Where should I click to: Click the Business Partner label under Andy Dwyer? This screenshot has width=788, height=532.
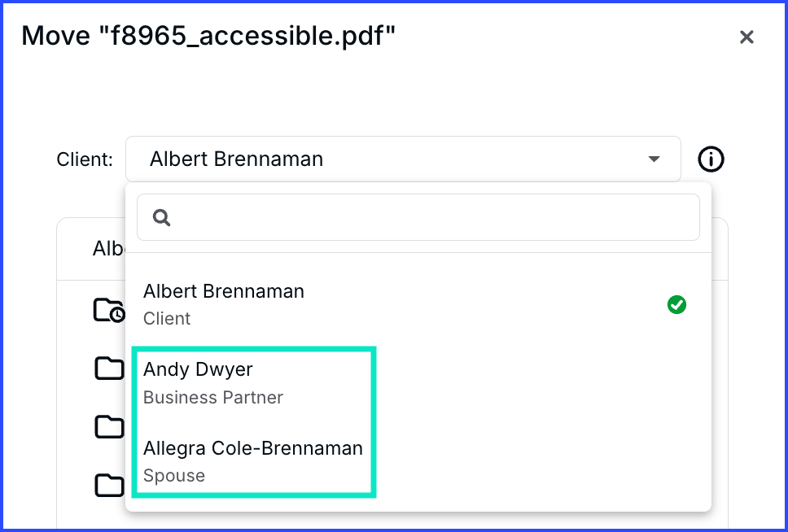pyautogui.click(x=213, y=397)
